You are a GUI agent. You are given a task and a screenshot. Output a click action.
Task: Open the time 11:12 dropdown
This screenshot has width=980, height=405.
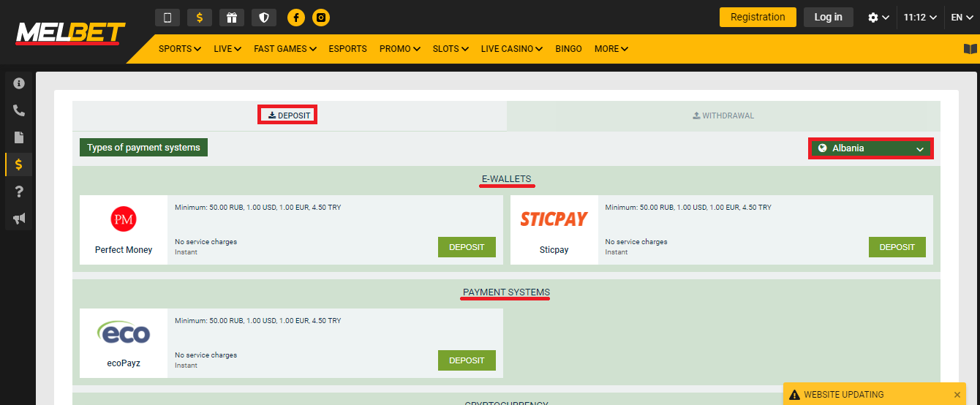point(919,18)
